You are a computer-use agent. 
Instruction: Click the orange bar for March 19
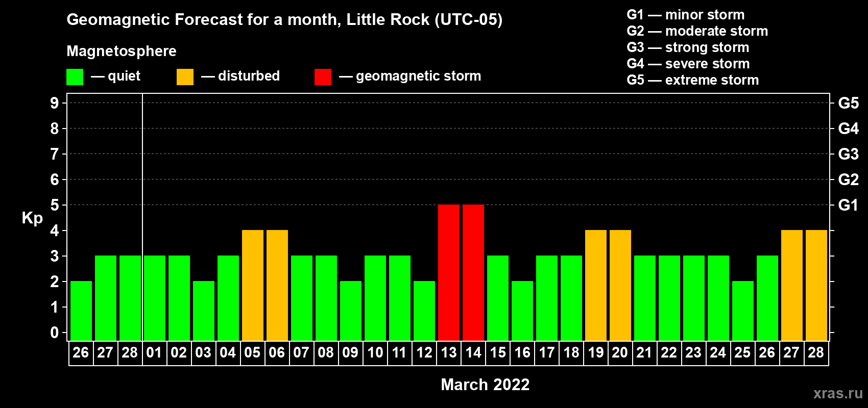click(596, 285)
